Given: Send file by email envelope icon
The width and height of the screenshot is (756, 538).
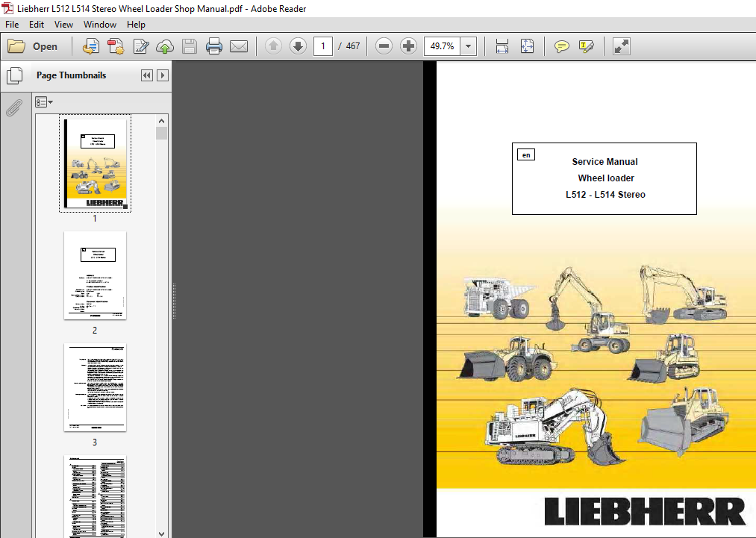Looking at the screenshot, I should point(239,46).
